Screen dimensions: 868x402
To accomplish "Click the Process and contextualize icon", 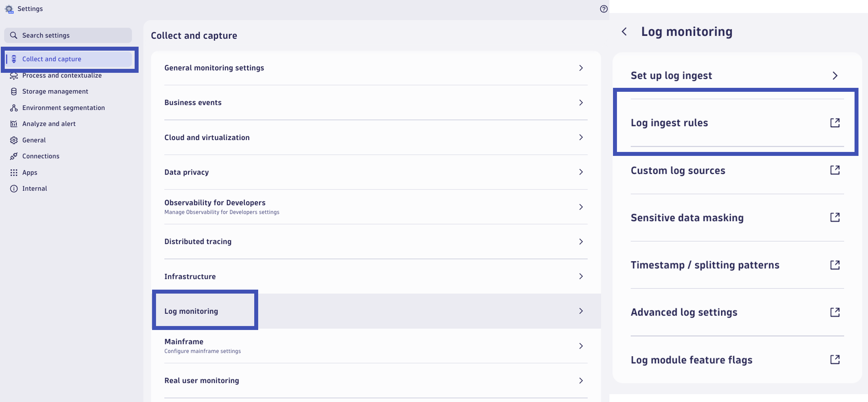I will (x=14, y=76).
